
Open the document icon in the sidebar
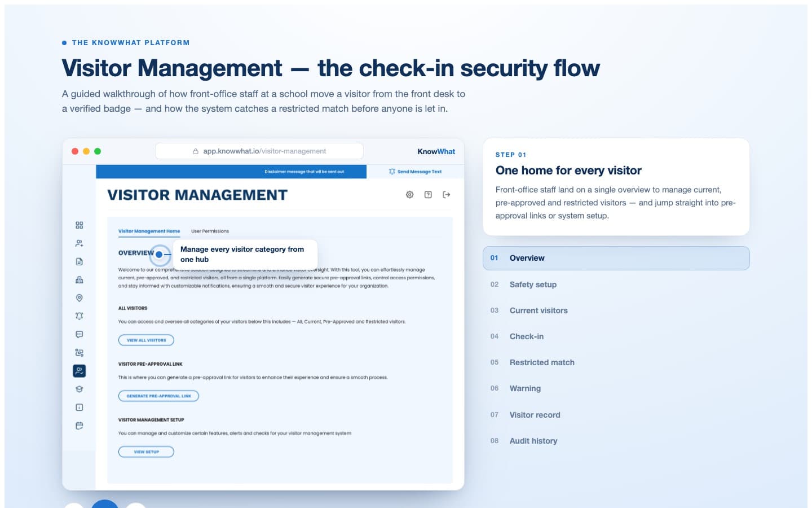79,262
